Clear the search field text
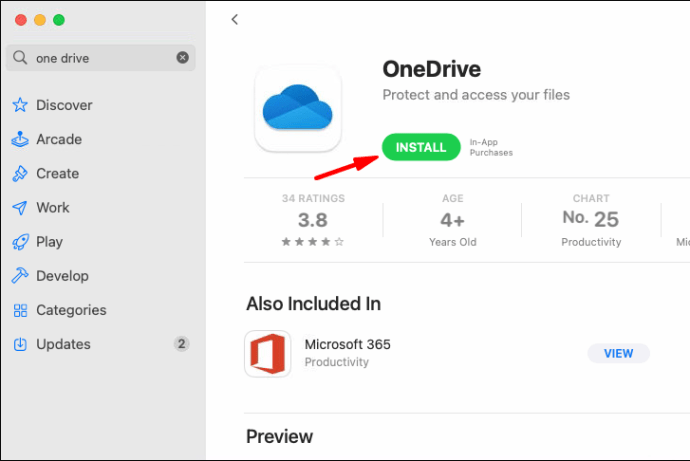This screenshot has height=461, width=690. (183, 58)
